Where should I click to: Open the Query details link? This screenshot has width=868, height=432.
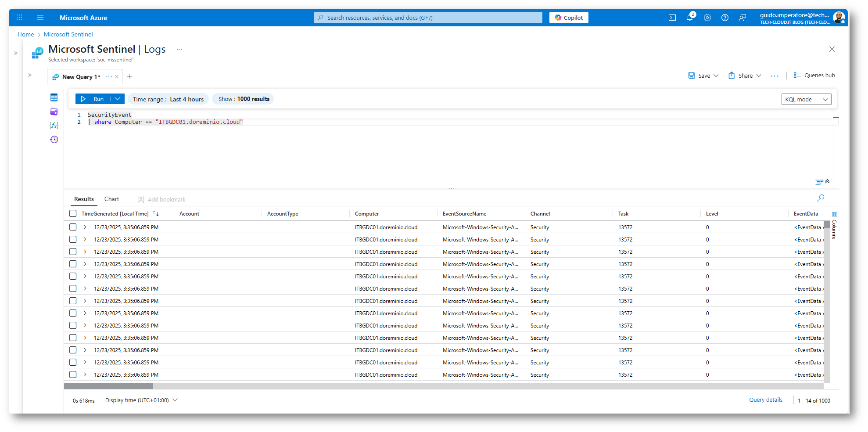pyautogui.click(x=765, y=400)
